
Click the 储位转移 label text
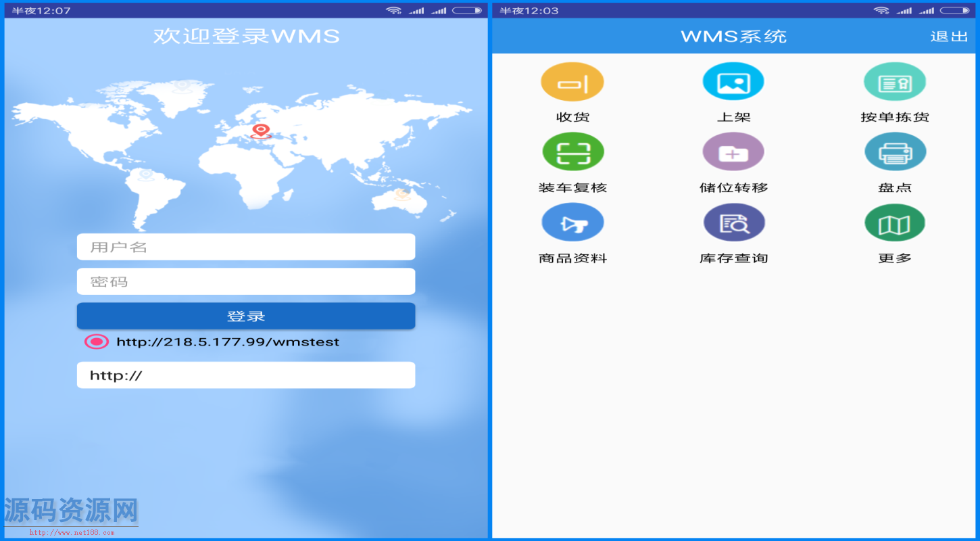click(x=733, y=187)
